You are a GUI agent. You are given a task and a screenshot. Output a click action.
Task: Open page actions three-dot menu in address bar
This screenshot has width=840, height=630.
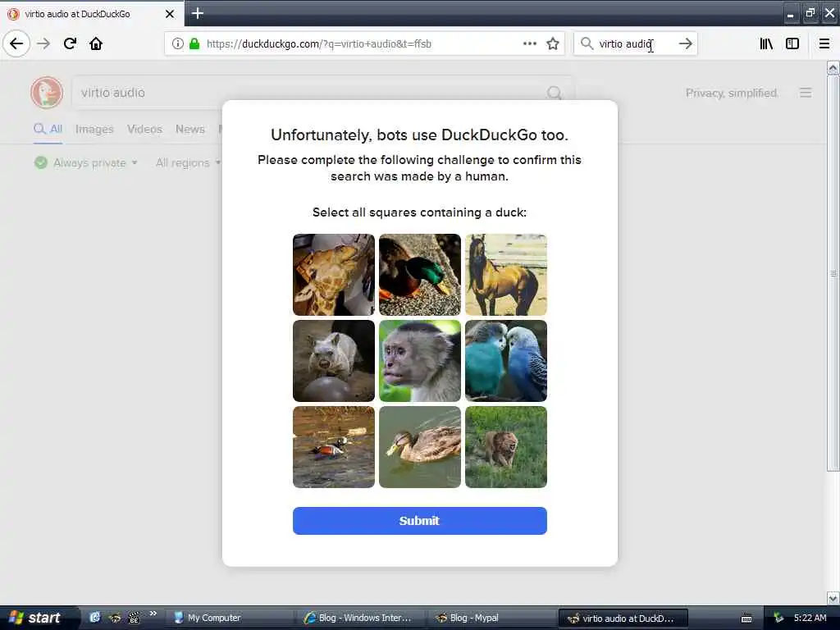point(529,43)
